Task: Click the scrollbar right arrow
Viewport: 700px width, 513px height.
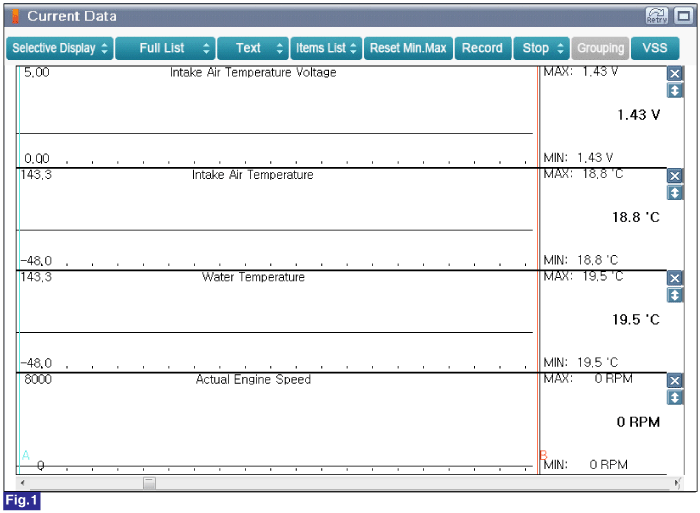Action: click(677, 483)
